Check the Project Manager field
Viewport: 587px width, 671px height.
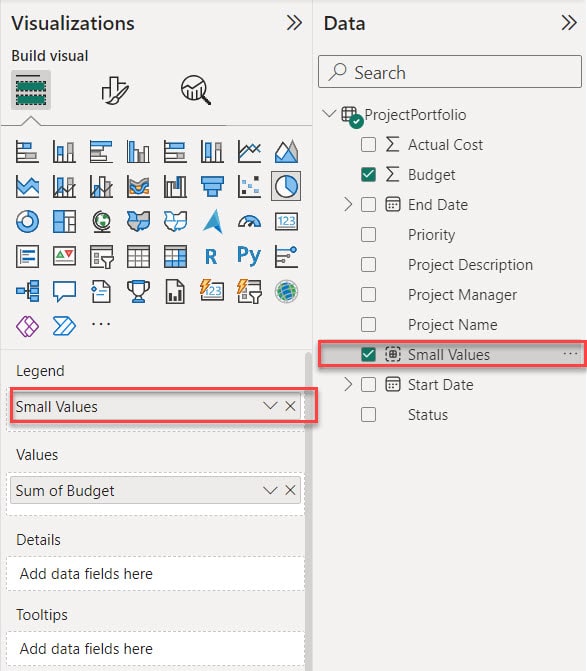coord(368,294)
